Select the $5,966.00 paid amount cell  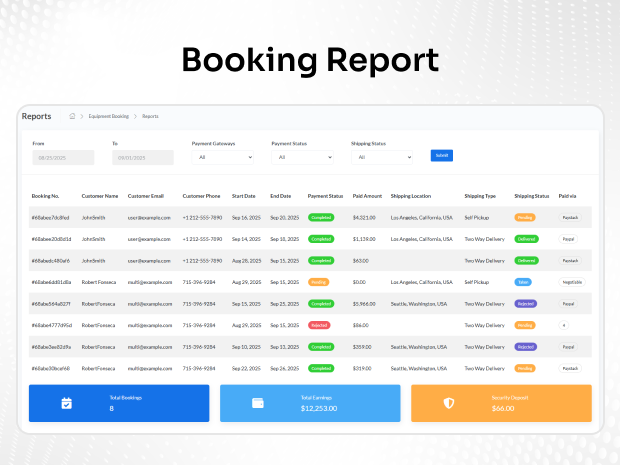pyautogui.click(x=364, y=304)
